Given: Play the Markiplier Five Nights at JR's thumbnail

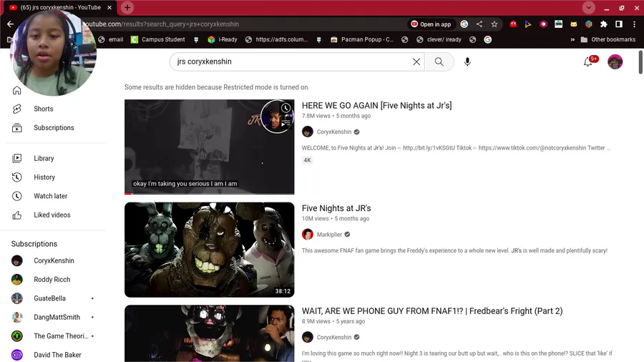Looking at the screenshot, I should [210, 250].
